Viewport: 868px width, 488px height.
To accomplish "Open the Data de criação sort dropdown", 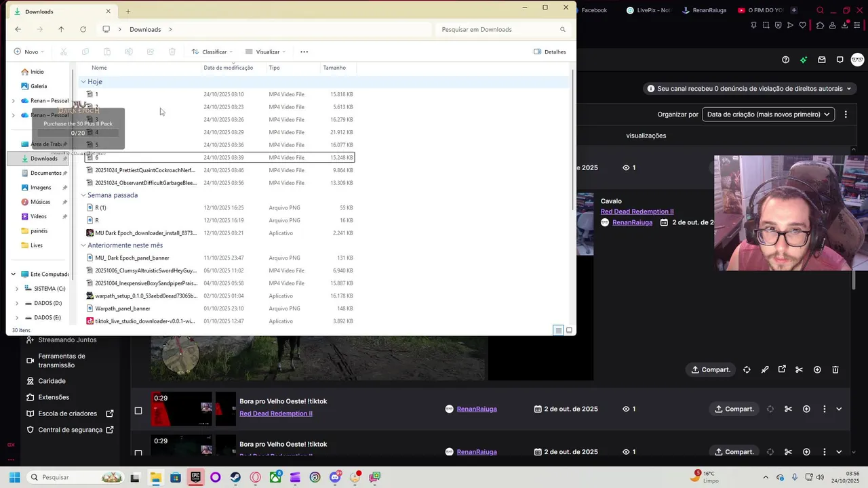I will [768, 115].
